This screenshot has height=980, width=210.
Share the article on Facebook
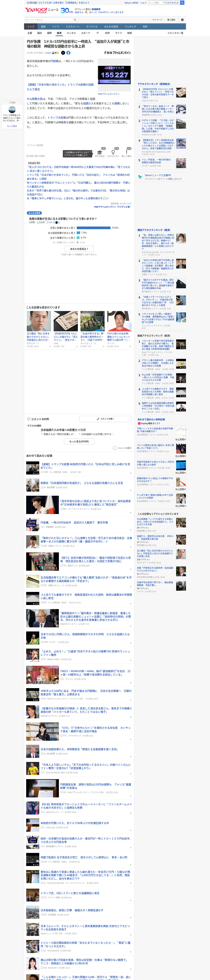tap(68, 53)
